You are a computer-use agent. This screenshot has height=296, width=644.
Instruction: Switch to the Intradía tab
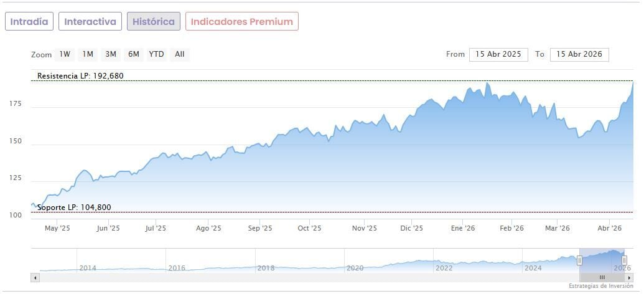pos(29,21)
